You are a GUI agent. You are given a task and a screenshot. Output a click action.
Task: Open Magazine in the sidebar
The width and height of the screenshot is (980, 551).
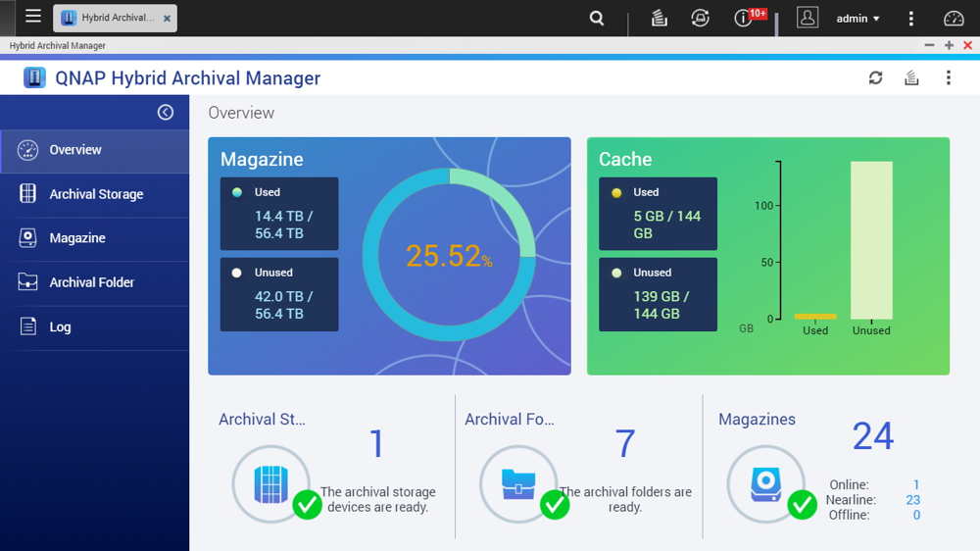click(95, 238)
